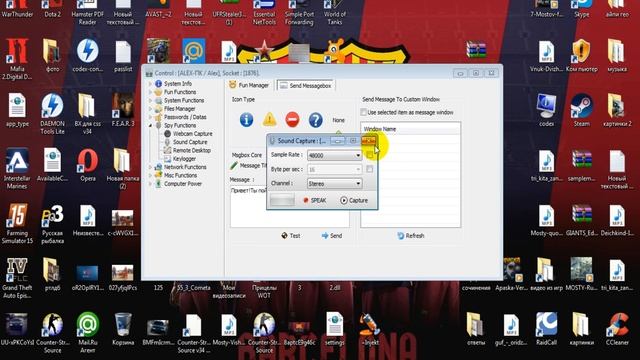The width and height of the screenshot is (640, 360).
Task: Open Hamster PDF Reader desktop icon
Action: coord(87,12)
